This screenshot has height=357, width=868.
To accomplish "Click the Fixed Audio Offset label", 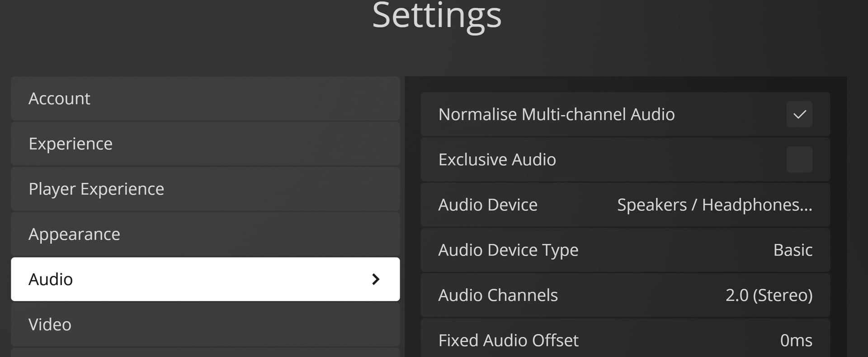I will click(508, 340).
